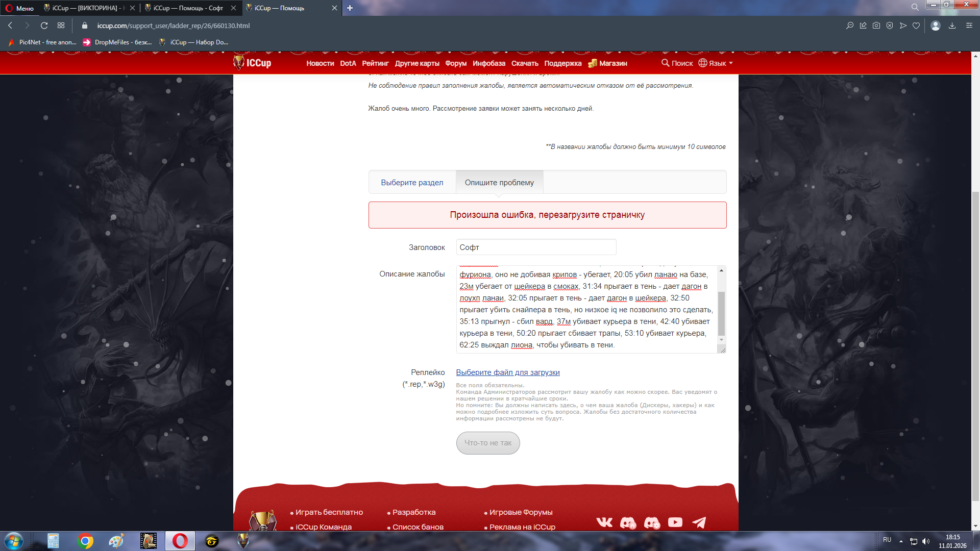Switch to the Выберите раздел tab
This screenshot has width=980, height=551.
point(411,183)
